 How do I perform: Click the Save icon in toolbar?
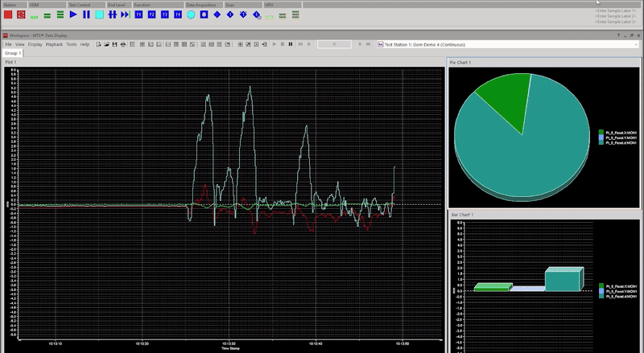coord(114,44)
